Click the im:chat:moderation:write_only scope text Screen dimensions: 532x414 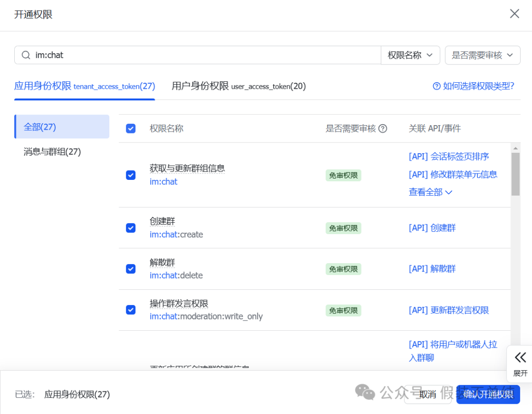click(x=206, y=316)
